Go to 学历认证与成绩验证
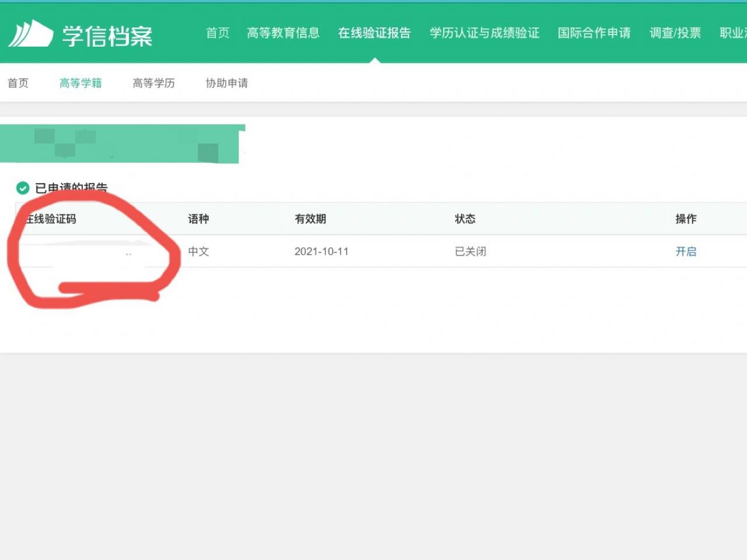 (x=484, y=33)
